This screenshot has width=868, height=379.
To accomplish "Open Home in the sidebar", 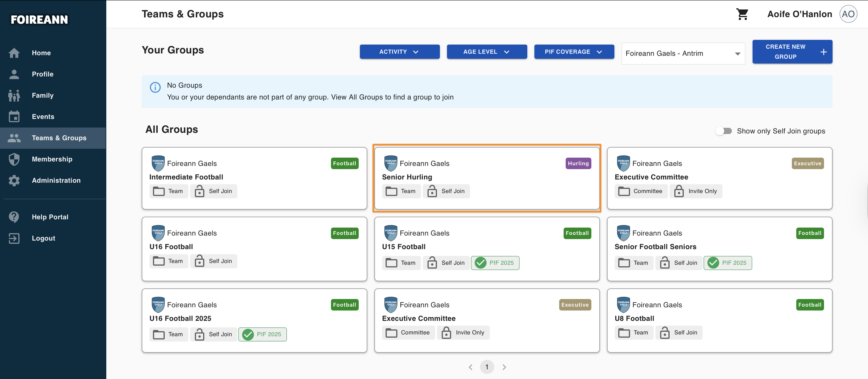I will pos(53,53).
